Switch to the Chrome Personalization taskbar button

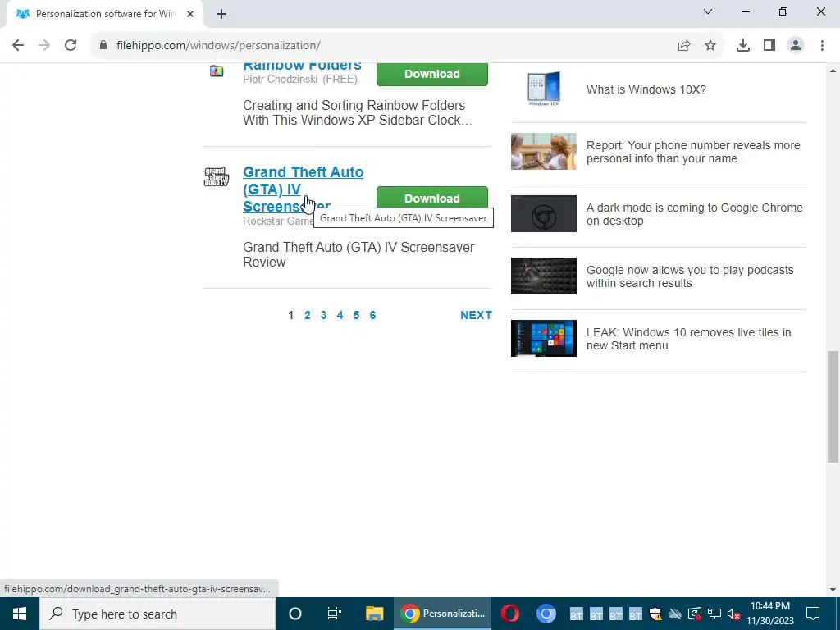point(442,614)
